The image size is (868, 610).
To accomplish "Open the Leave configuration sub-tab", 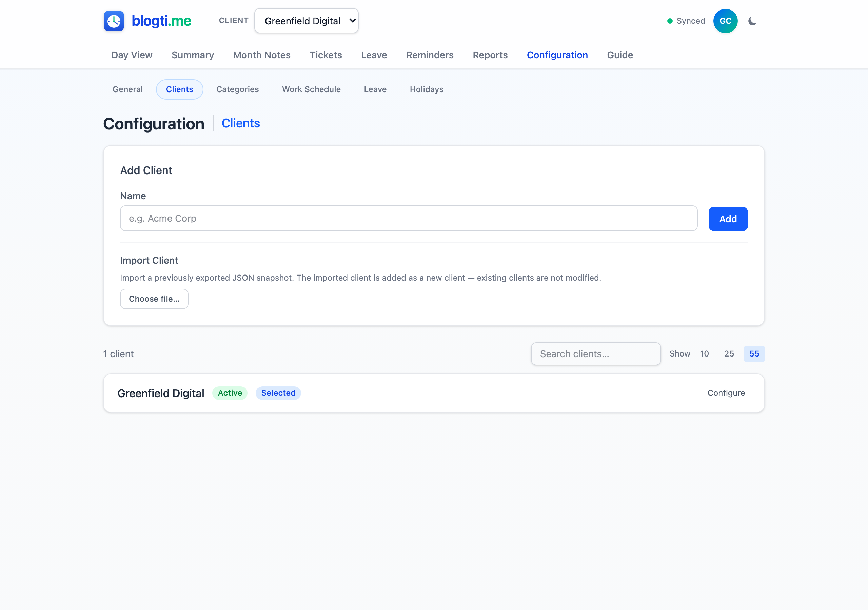I will click(375, 89).
